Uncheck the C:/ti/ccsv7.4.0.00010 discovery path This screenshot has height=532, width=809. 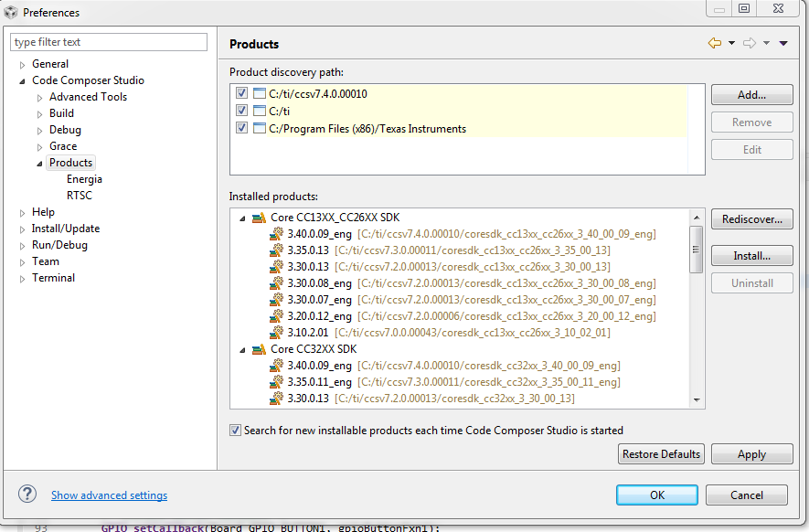241,93
